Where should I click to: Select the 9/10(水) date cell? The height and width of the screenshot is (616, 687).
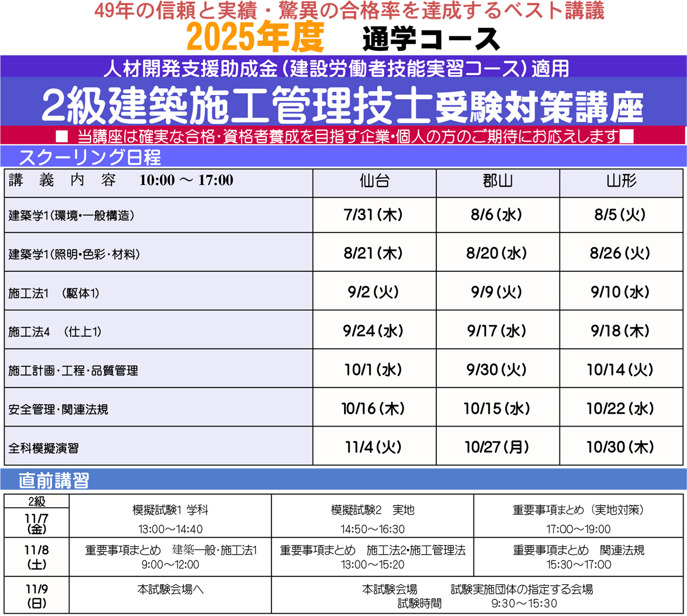[621, 291]
